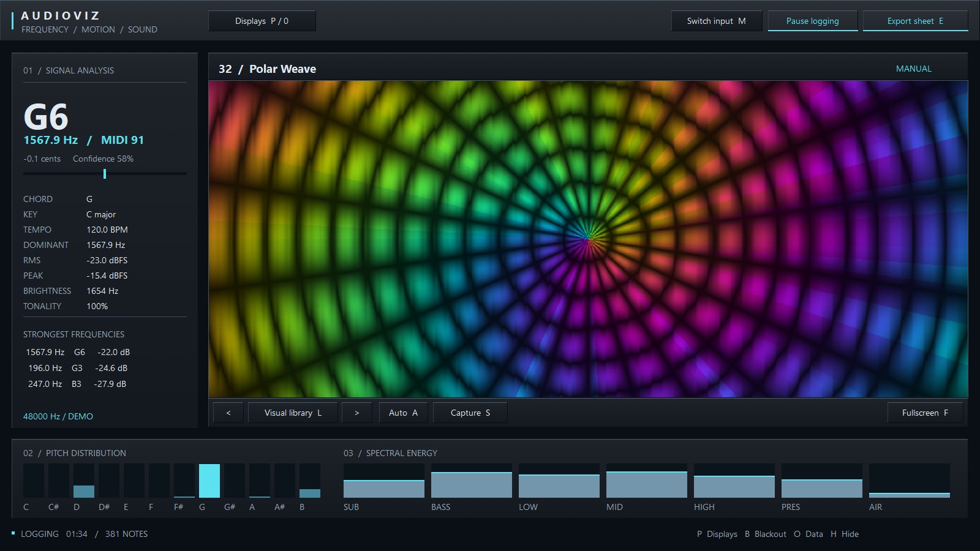Viewport: 980px width, 551px height.
Task: Click the LOGGING 01:34 status text
Action: point(54,534)
